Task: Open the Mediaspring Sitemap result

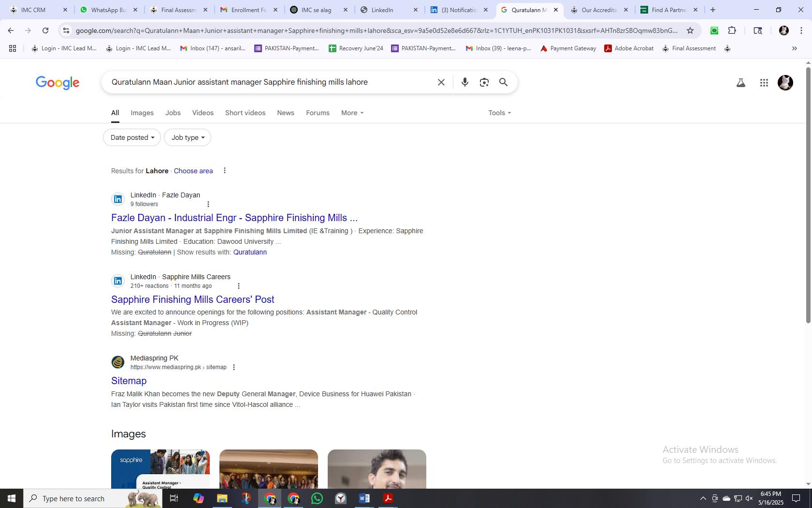Action: 129,381
